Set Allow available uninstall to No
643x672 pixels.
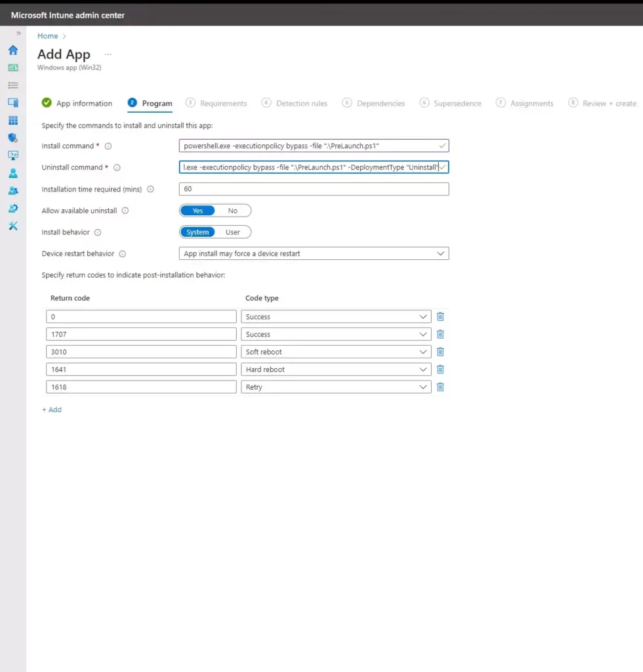click(x=233, y=211)
